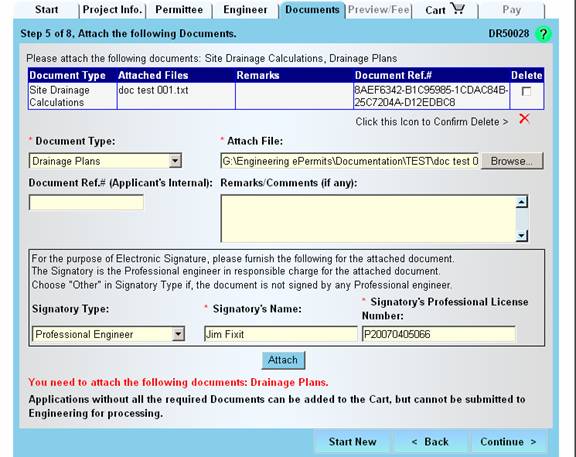Click the application number 'DR50028'
Viewport: 576px width, 457px height.
point(508,33)
